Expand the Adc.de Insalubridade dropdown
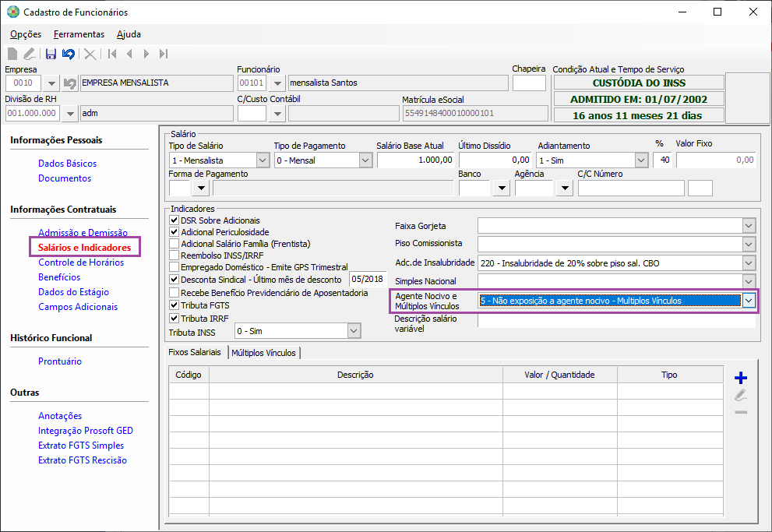 (x=749, y=262)
